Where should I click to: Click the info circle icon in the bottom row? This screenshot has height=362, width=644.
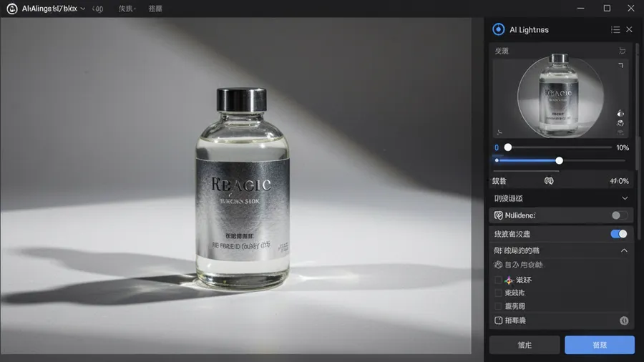pos(624,321)
